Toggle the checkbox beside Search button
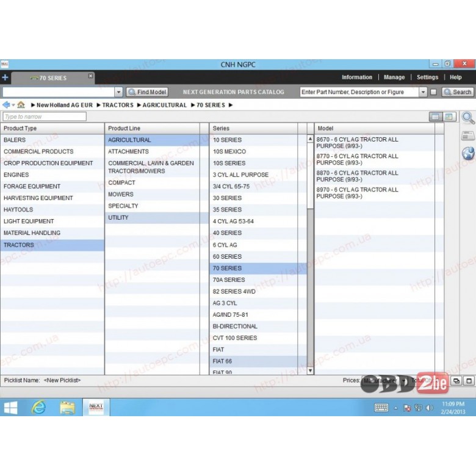The image size is (476, 476). (433, 92)
